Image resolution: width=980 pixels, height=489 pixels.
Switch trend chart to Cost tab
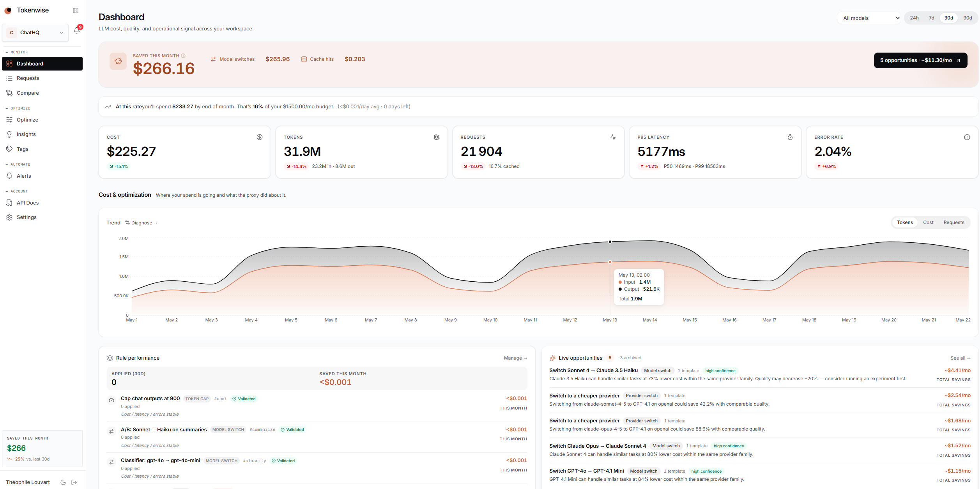tap(928, 222)
